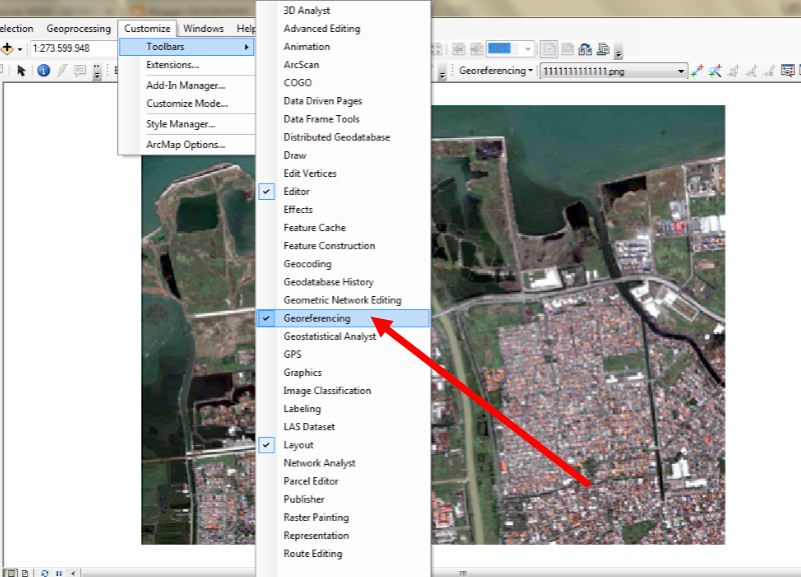
Task: Click List By Drawing Order icon bottom left
Action: 10,573
